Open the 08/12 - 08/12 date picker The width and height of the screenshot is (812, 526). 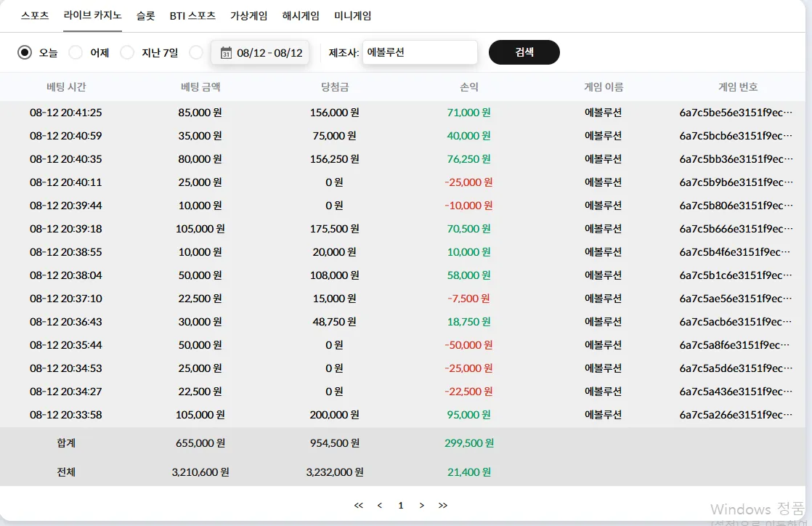click(260, 52)
